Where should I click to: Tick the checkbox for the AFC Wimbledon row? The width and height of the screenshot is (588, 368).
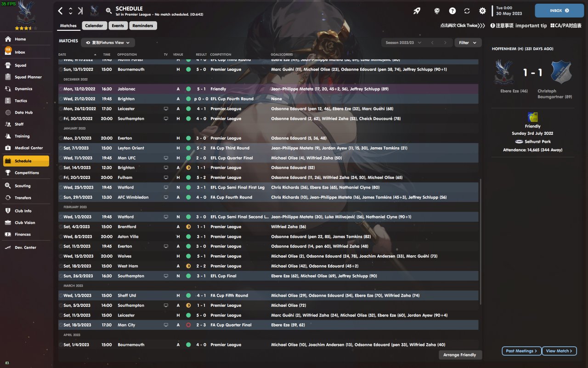coord(61,197)
